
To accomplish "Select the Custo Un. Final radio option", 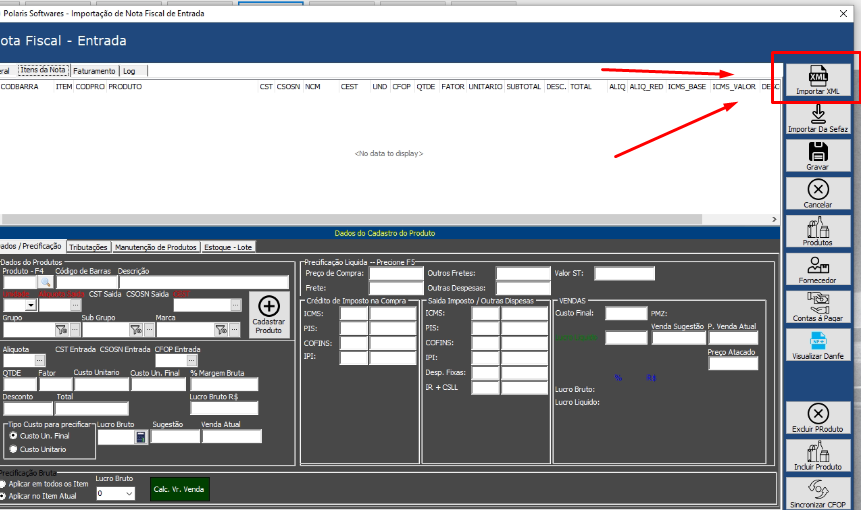I will click(x=13, y=436).
